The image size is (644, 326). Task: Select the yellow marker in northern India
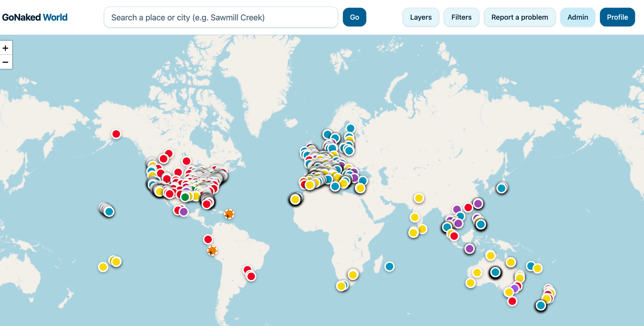pyautogui.click(x=419, y=198)
